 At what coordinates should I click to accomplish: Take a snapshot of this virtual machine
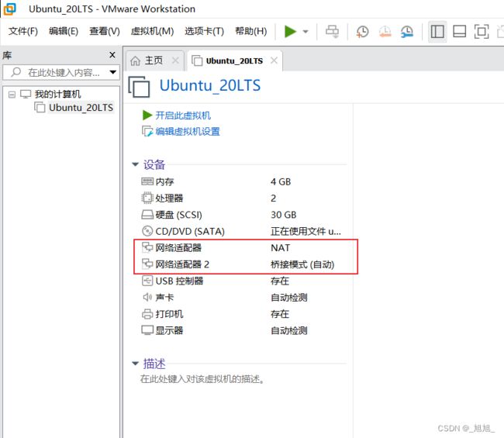[362, 32]
